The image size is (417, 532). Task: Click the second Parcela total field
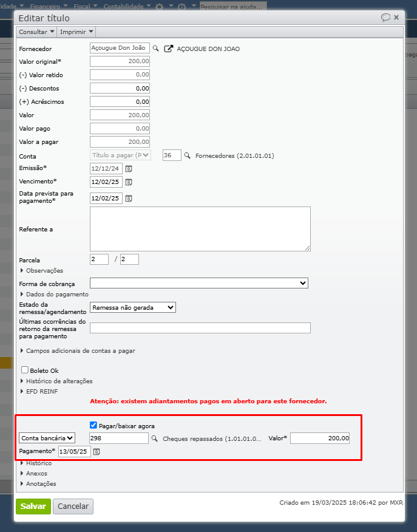tap(129, 259)
